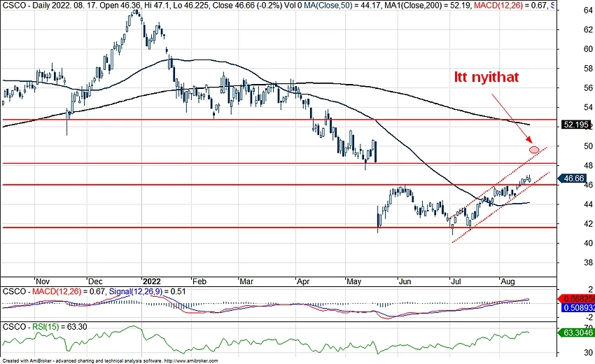The height and width of the screenshot is (364, 595).
Task: Click the pink ellipse target marker near 50
Action: (534, 150)
